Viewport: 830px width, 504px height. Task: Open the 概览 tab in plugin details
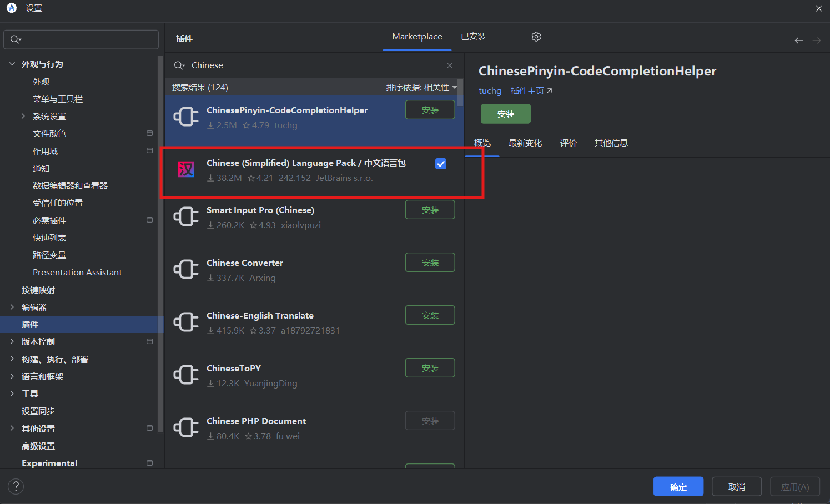pos(482,143)
